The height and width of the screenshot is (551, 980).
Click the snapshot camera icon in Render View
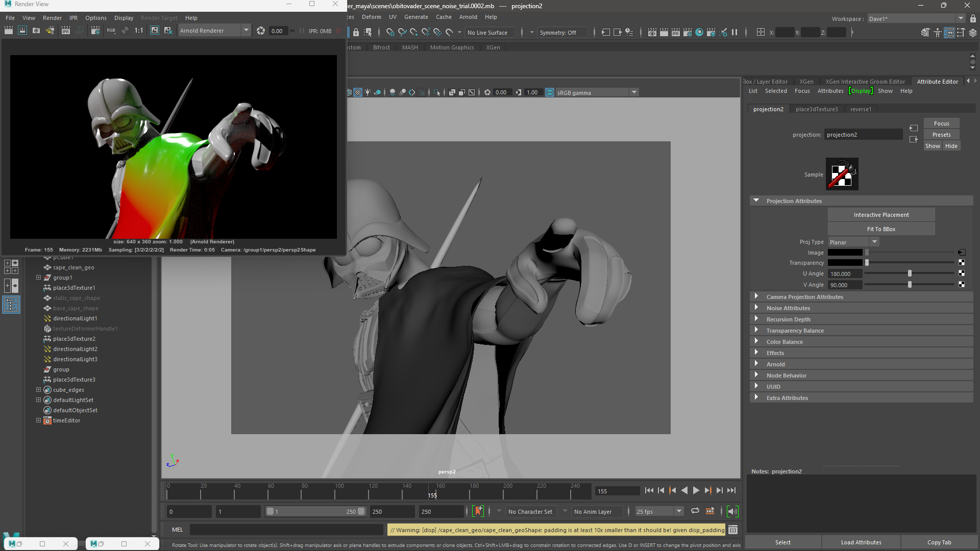(36, 31)
